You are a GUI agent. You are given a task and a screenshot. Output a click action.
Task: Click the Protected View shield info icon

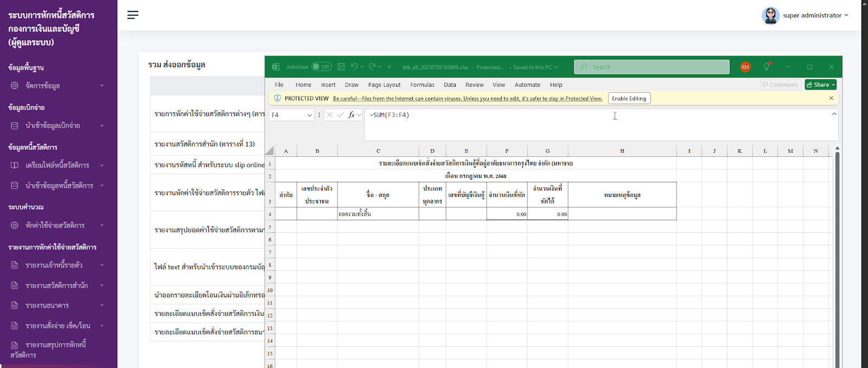pos(278,98)
